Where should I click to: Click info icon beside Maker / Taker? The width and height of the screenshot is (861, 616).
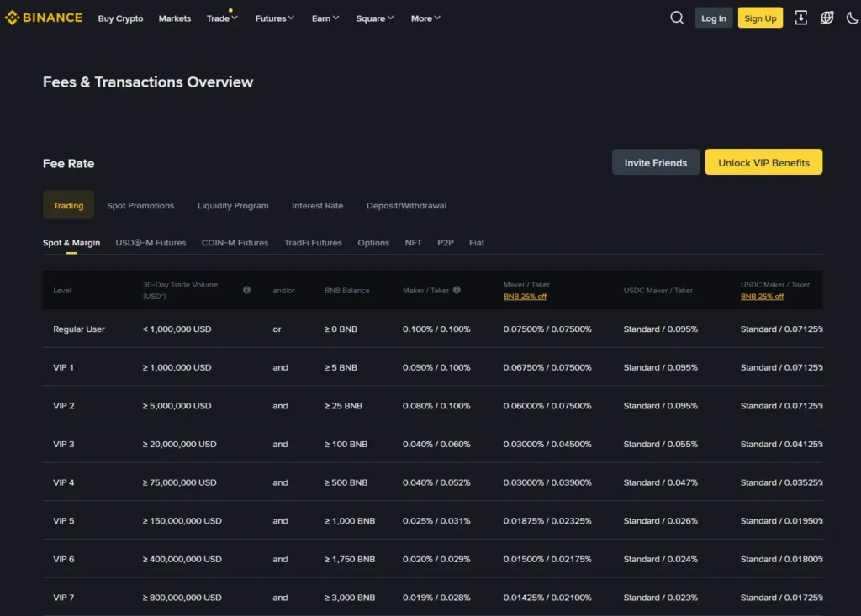tap(457, 290)
